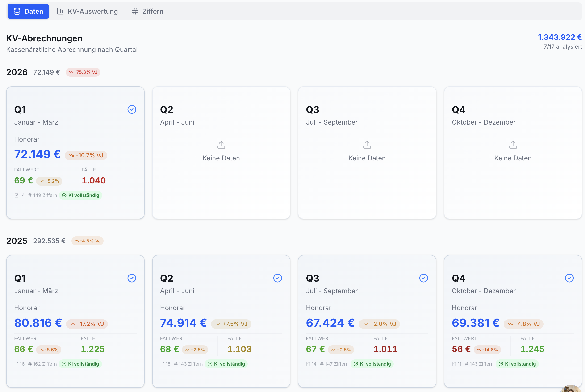
Task: Click the check circle on 2026 Q1 card
Action: tap(132, 109)
